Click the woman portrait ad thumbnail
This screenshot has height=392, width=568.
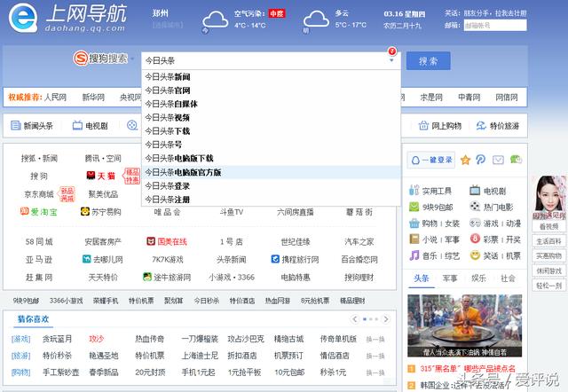click(x=548, y=198)
